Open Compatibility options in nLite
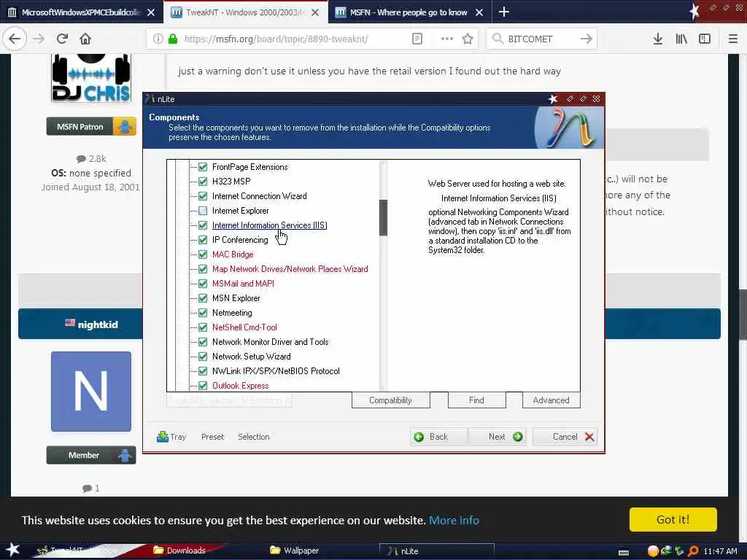The image size is (747, 560). (x=390, y=400)
